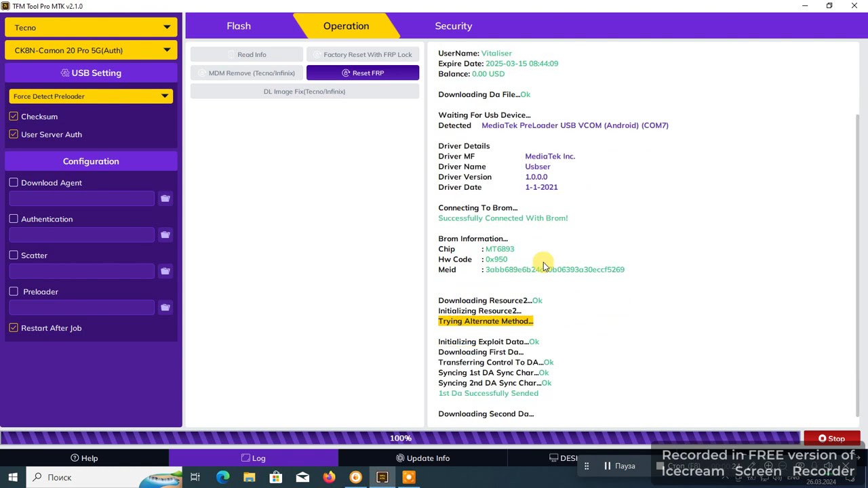Click the 0.00 USD balance value
The width and height of the screenshot is (868, 488).
coord(488,74)
